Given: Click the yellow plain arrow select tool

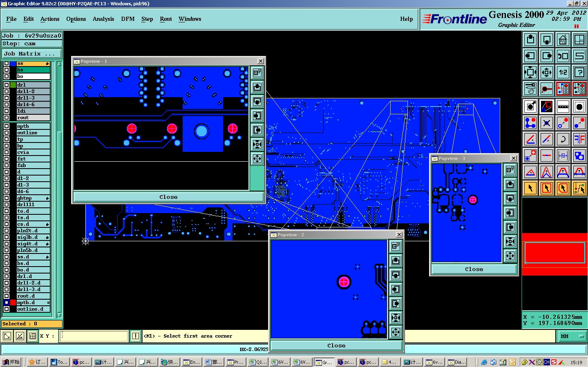Looking at the screenshot, I should pos(530,188).
